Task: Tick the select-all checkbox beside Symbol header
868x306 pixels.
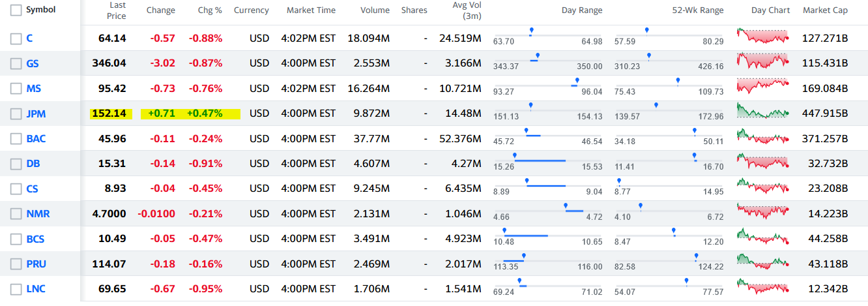Action: (x=16, y=10)
